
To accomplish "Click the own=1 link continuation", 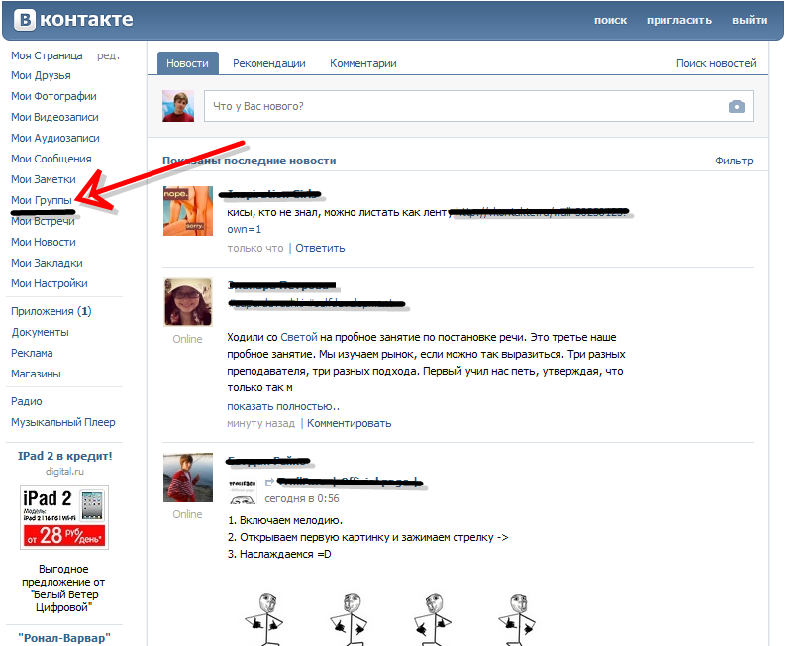I will [244, 229].
